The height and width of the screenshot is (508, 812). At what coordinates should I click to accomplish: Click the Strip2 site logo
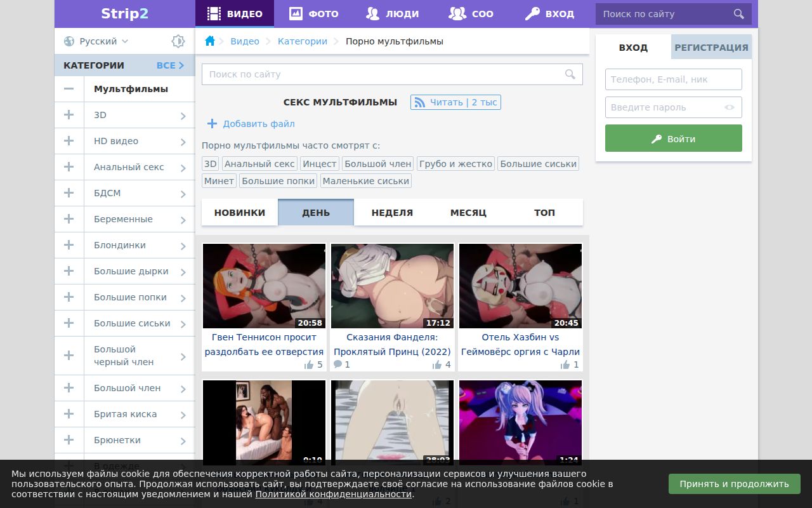point(125,13)
